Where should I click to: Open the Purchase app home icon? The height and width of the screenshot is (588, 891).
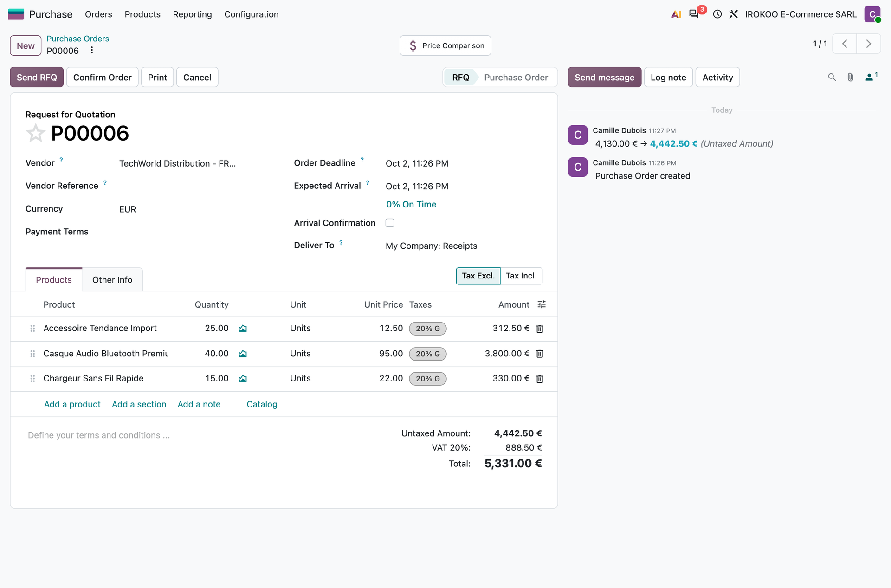(x=16, y=14)
